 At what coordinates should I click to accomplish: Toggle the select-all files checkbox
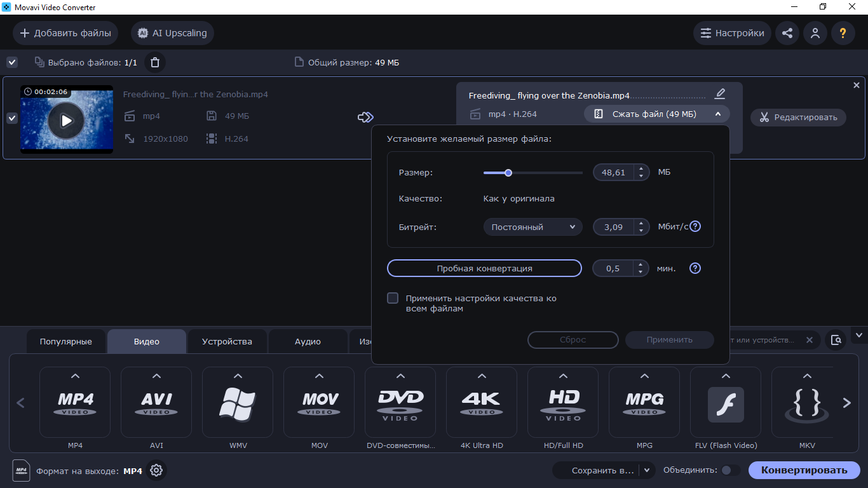coord(12,62)
